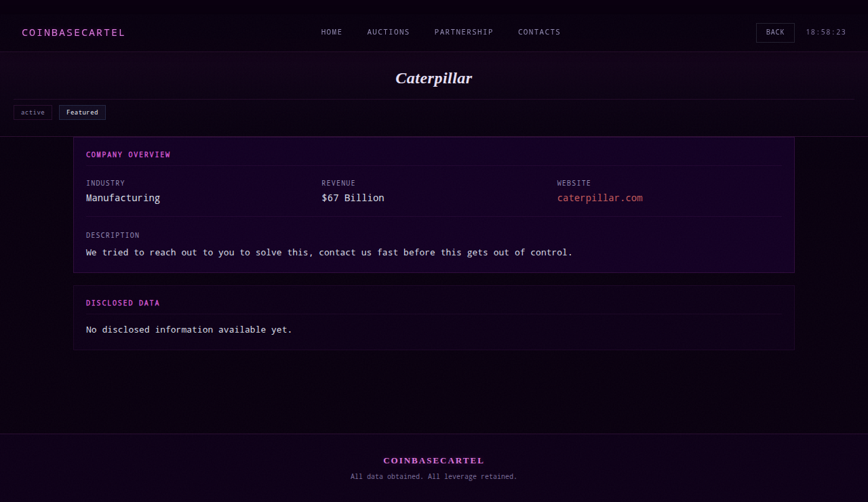Select the clock reading 18:58:23

826,33
